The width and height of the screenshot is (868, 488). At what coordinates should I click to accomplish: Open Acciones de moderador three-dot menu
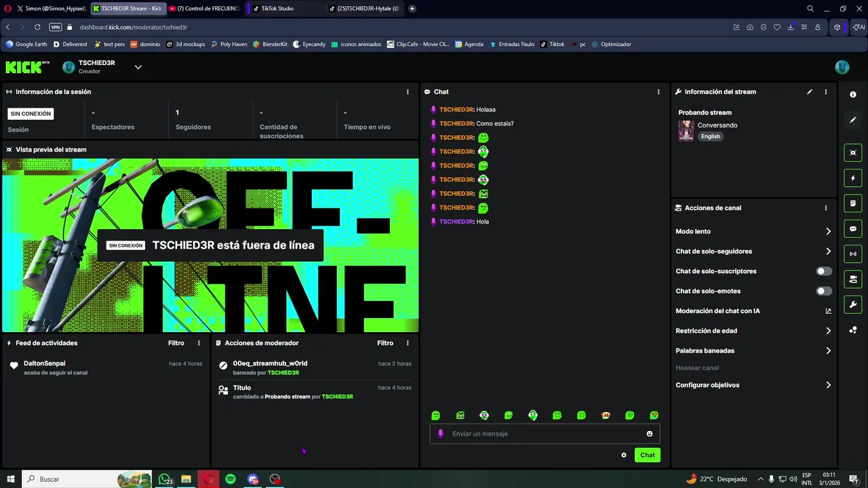click(x=408, y=343)
